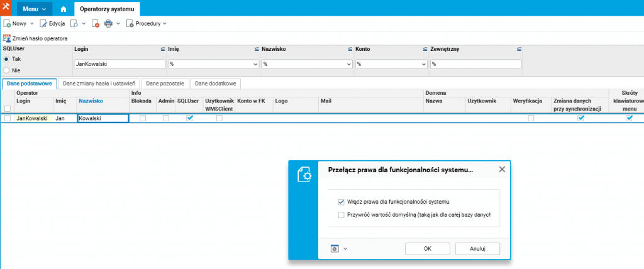The height and width of the screenshot is (269, 644).
Task: Switch to Dane dodatkowe tab
Action: point(215,84)
